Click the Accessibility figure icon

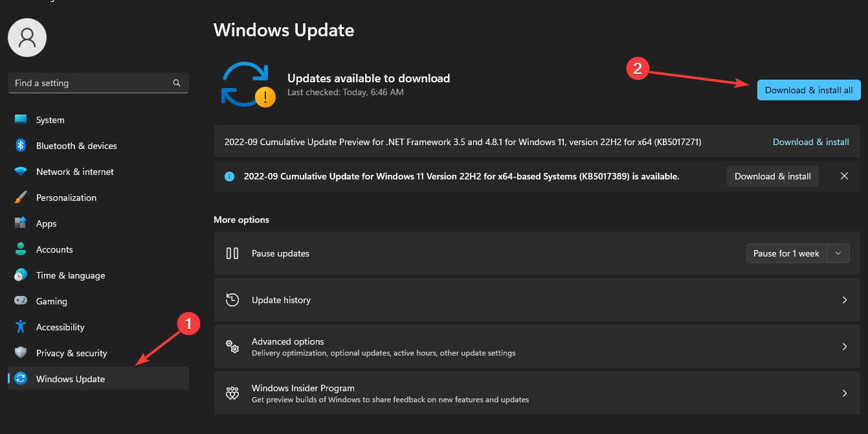point(21,327)
